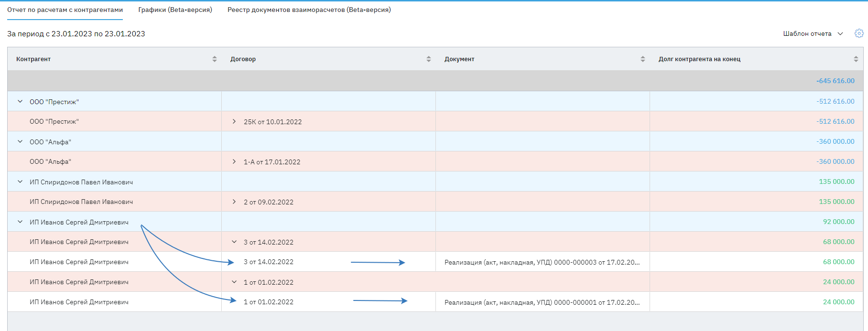Collapse the ИП Иванов Сергей Дмитриевич group
The width and height of the screenshot is (868, 331).
[x=20, y=222]
